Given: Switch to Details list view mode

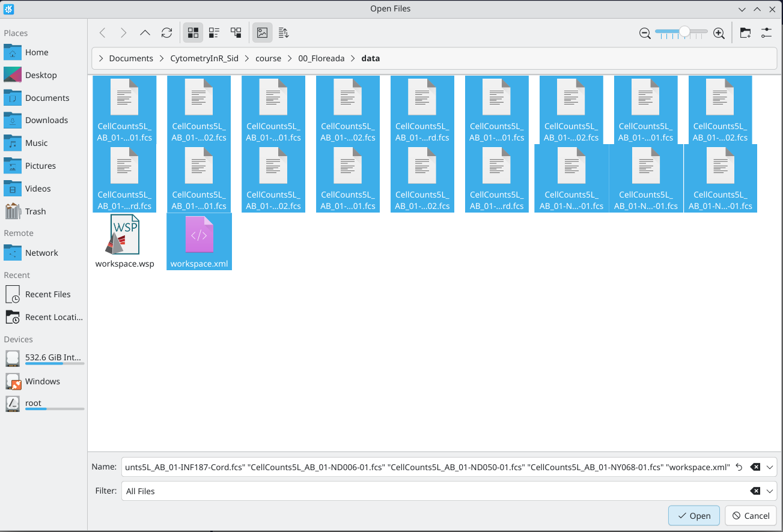Looking at the screenshot, I should tap(236, 33).
